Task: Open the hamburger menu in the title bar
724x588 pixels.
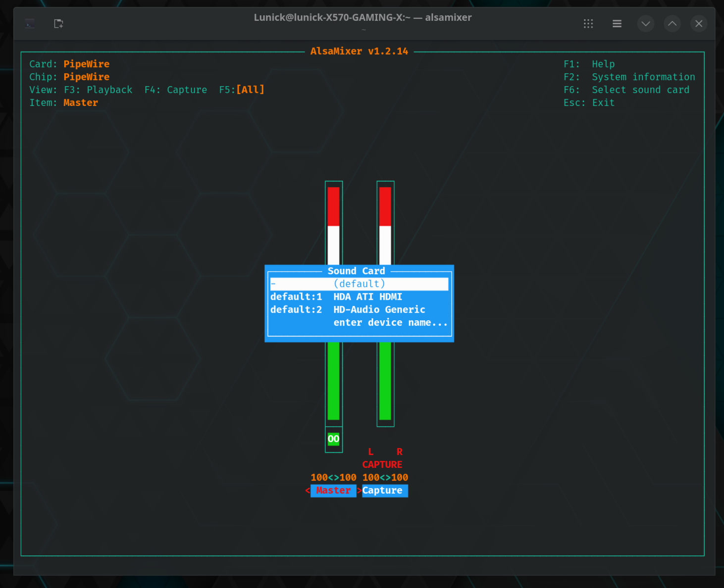Action: tap(617, 24)
